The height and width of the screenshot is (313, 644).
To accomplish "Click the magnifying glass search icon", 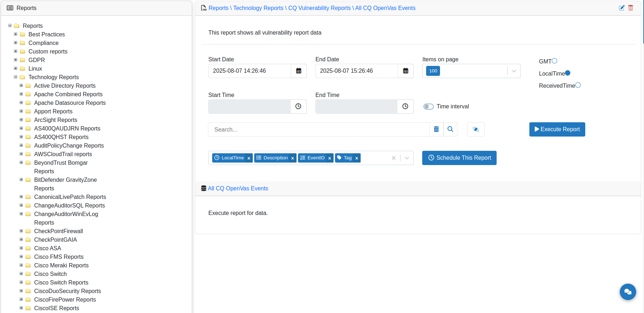I will [x=450, y=129].
